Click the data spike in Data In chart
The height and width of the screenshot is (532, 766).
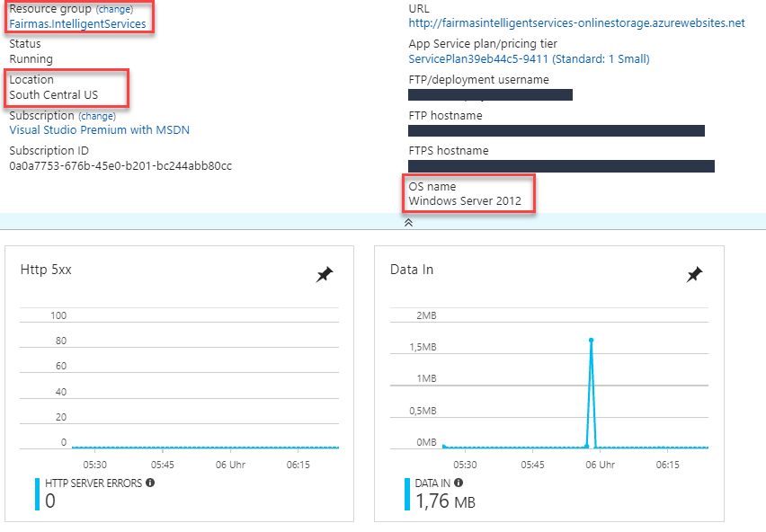click(x=591, y=341)
